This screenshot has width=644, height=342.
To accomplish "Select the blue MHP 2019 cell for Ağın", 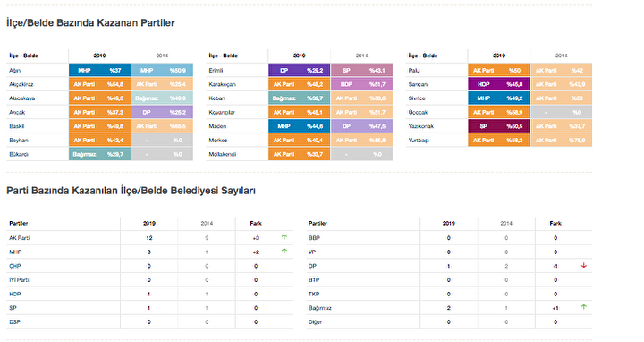I will (100, 71).
